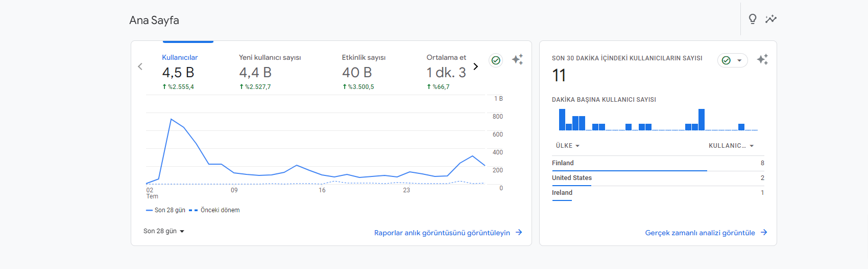Screen dimensions: 868x269
Task: Open Raporlar anlık görüntüsünü görüntüleyin link
Action: click(442, 233)
